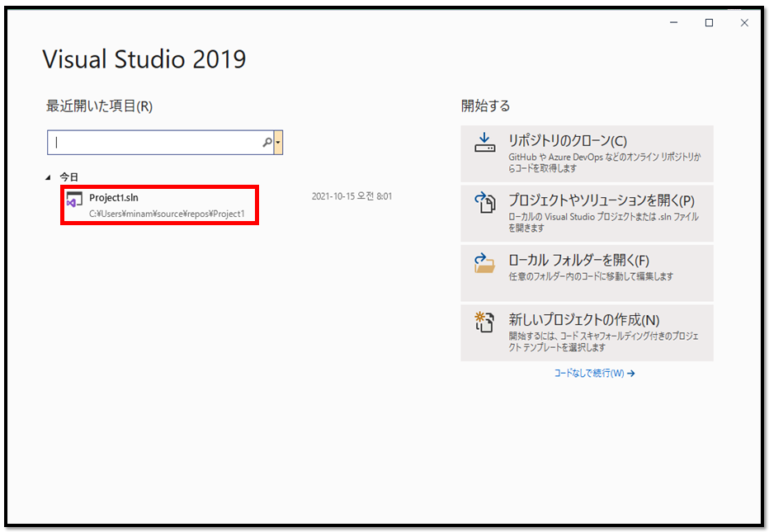The width and height of the screenshot is (769, 532).
Task: Open the search box dropdown arrow
Action: pyautogui.click(x=278, y=142)
